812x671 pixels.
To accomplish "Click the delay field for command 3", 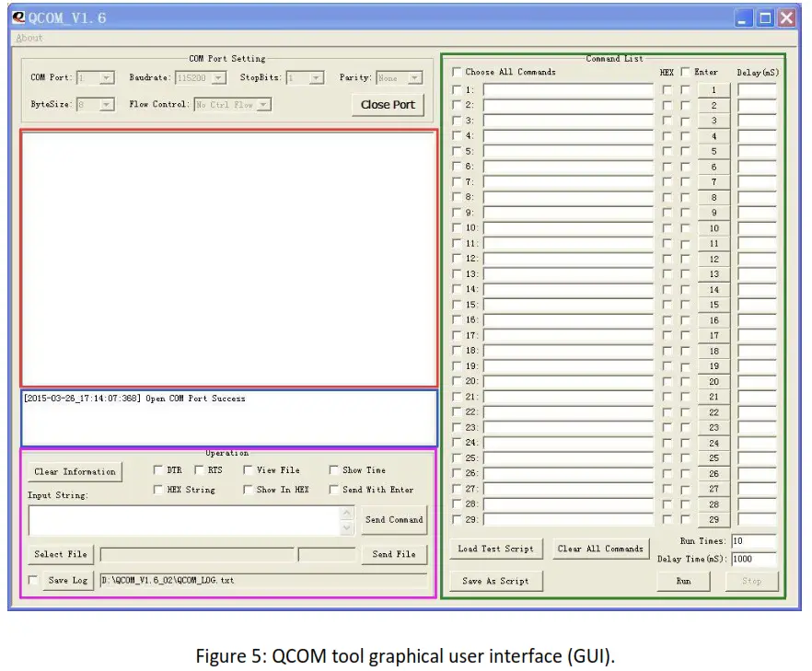I will (x=757, y=121).
